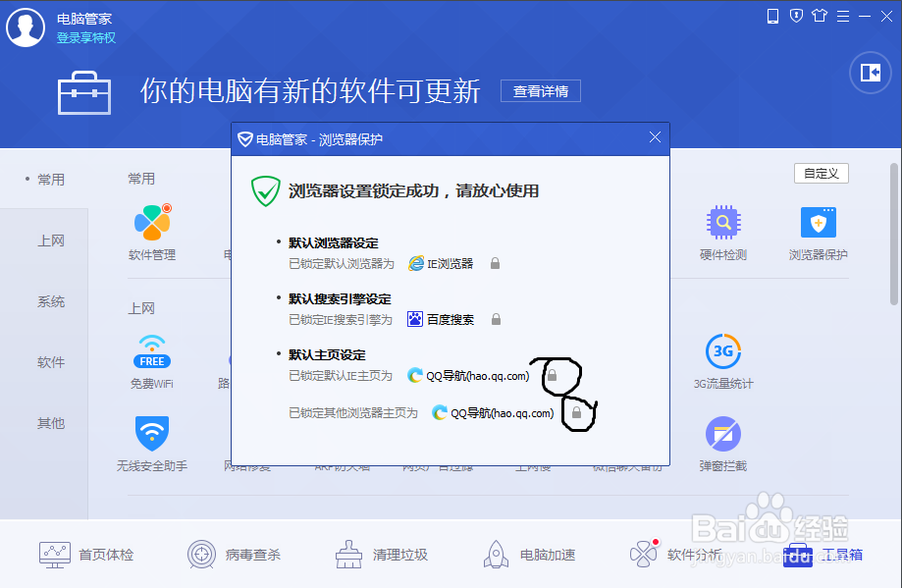Click the 自定义 button
902x588 pixels.
tap(821, 173)
